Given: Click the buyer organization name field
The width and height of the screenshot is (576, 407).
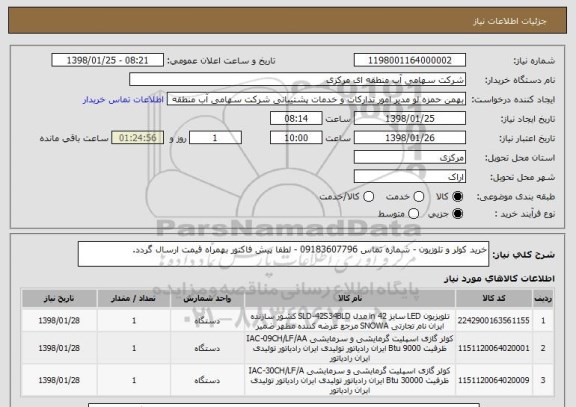Looking at the screenshot, I should [x=298, y=80].
